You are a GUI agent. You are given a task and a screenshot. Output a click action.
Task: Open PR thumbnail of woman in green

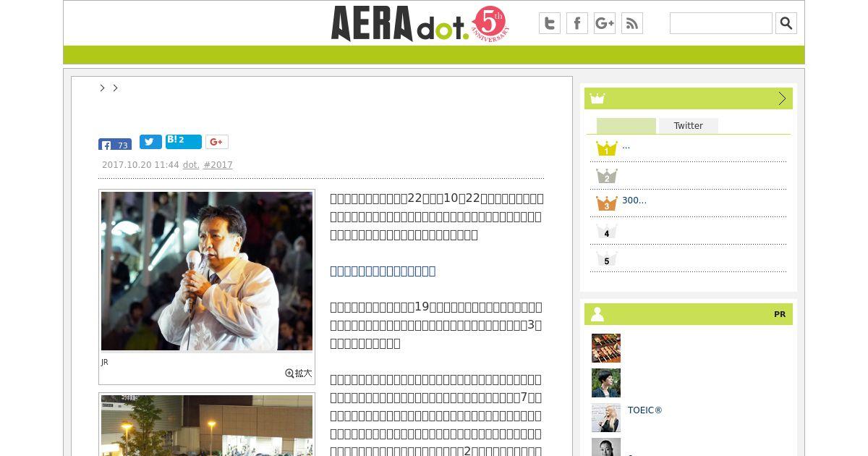(x=606, y=383)
